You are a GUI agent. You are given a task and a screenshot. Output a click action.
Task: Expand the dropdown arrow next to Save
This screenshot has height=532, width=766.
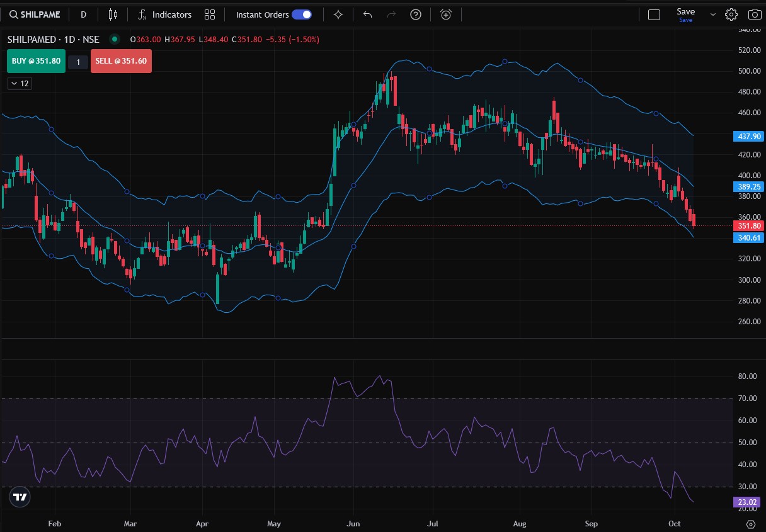(x=713, y=14)
